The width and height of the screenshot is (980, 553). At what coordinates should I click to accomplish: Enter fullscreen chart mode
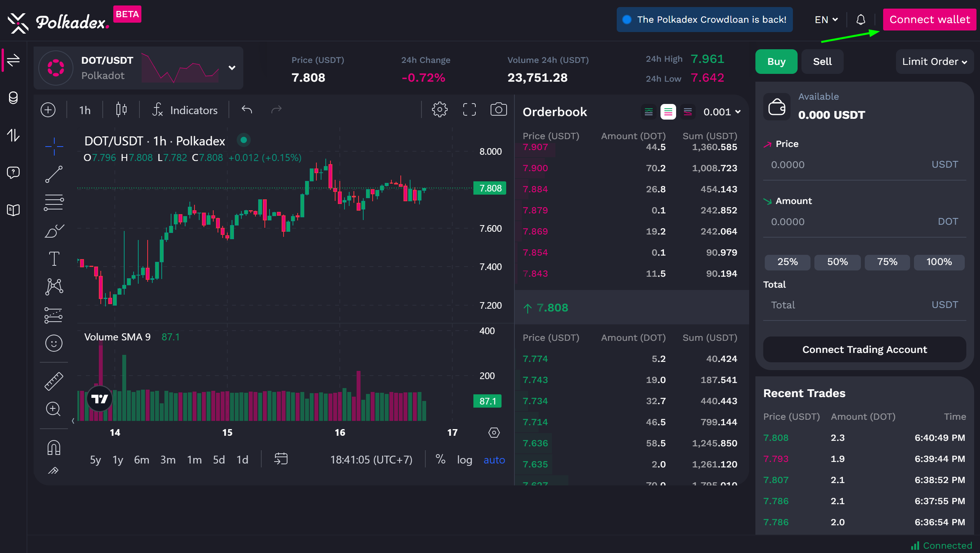pyautogui.click(x=469, y=110)
